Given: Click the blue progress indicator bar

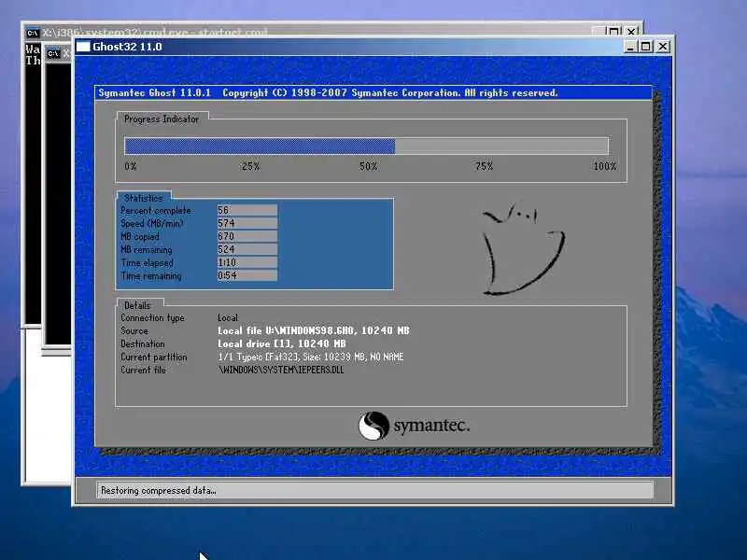Looking at the screenshot, I should 260,146.
